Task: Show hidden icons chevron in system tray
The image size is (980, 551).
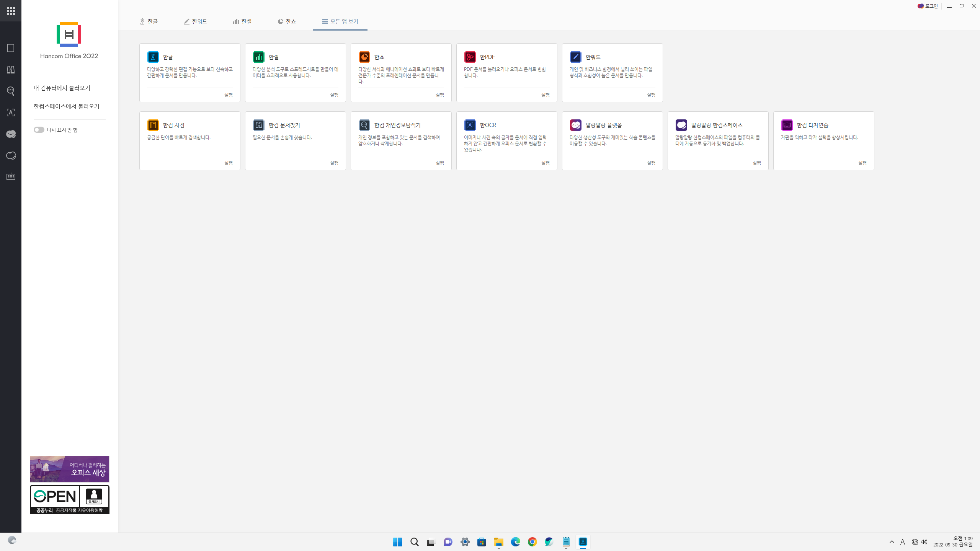Action: point(892,542)
